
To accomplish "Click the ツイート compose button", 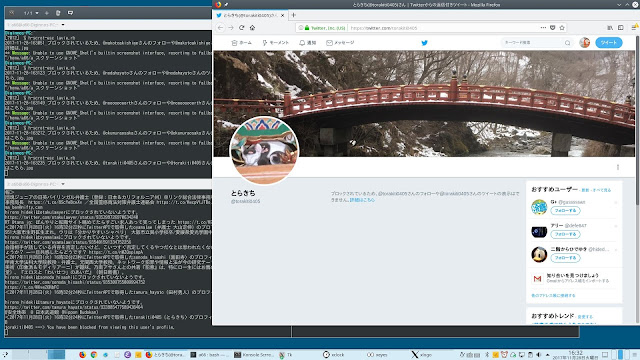I will [609, 42].
